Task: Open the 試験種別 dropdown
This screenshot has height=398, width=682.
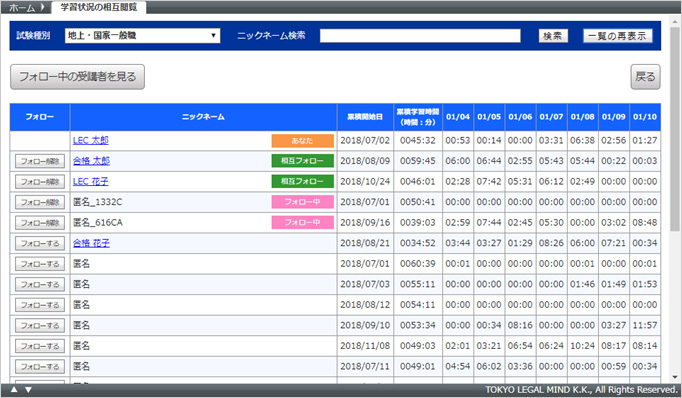Action: coord(142,36)
